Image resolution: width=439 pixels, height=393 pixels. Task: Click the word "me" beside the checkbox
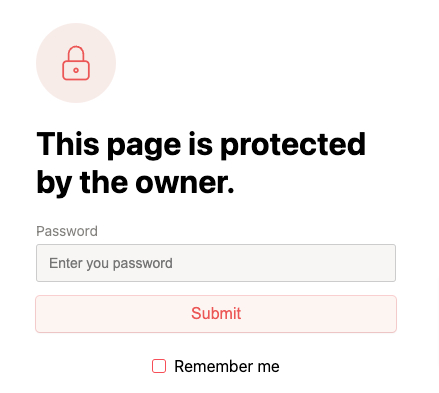268,367
